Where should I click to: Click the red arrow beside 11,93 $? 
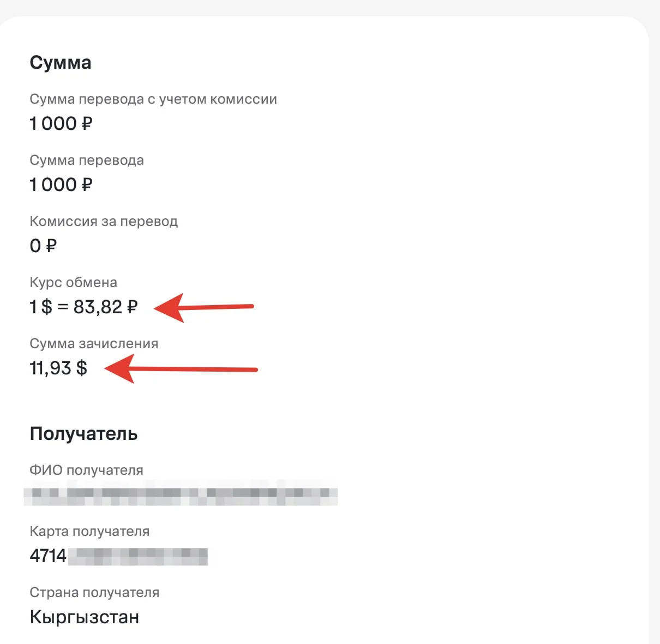180,369
